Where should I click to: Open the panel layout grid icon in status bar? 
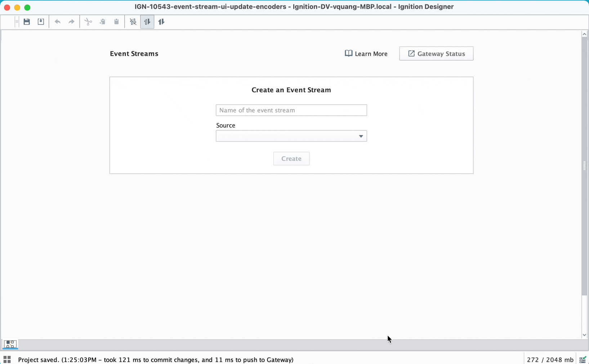click(x=7, y=359)
